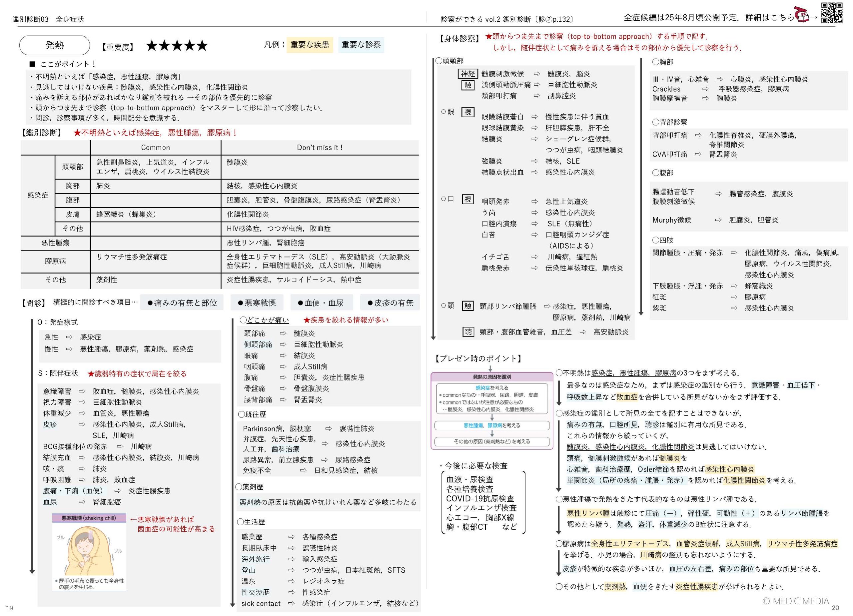
Task: Click the 〇どこかが痛い underlined heading
Action: click(265, 319)
